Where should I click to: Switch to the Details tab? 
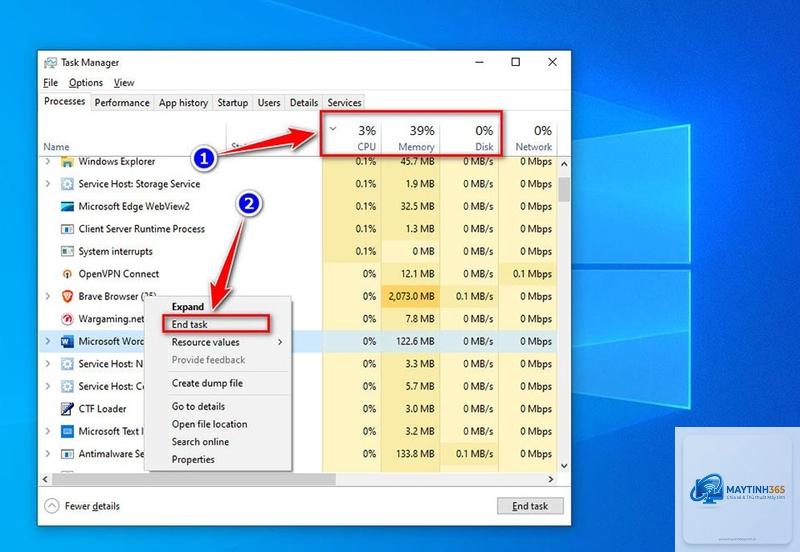(x=304, y=103)
